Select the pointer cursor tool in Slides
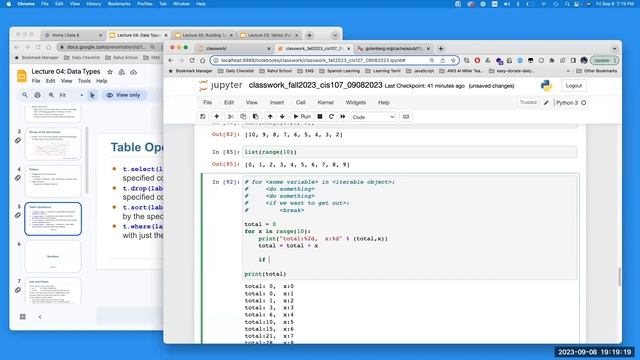This screenshot has height=360, width=640. point(92,95)
